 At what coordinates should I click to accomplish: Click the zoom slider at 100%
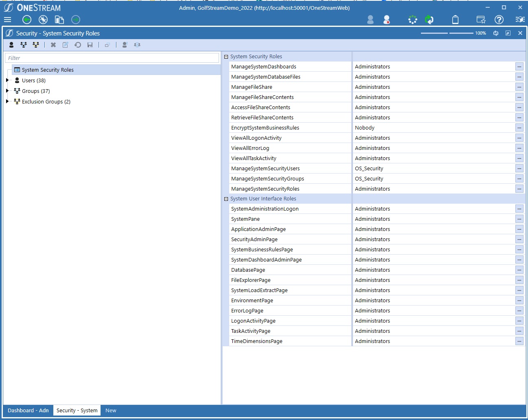point(448,33)
